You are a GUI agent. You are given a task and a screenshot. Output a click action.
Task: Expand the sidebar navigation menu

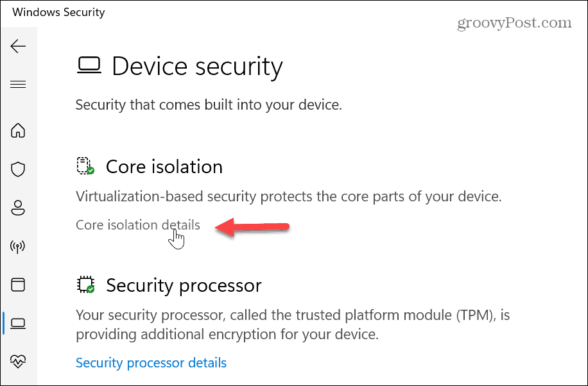tap(18, 84)
